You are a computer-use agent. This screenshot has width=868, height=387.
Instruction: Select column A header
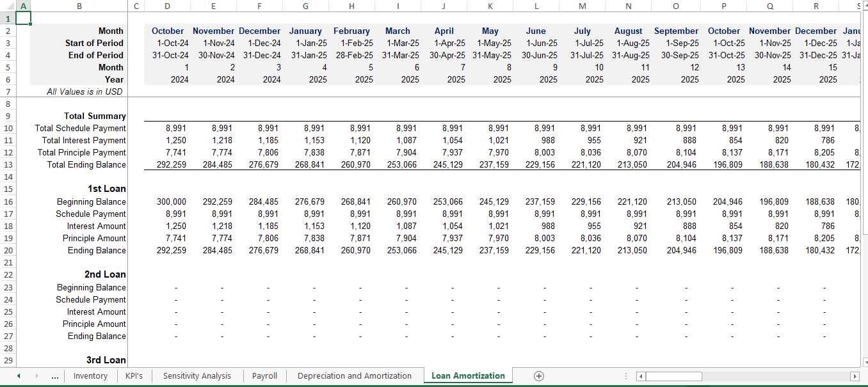[22, 6]
